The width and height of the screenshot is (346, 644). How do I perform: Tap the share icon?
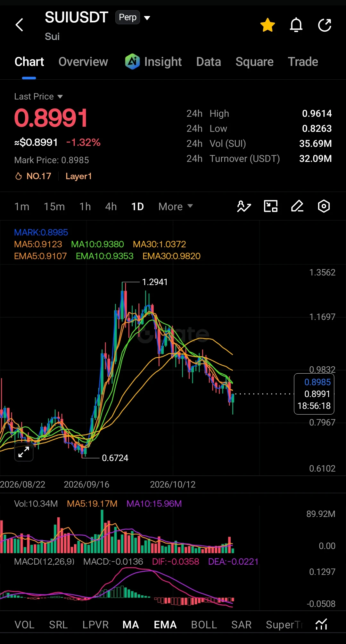coord(325,25)
